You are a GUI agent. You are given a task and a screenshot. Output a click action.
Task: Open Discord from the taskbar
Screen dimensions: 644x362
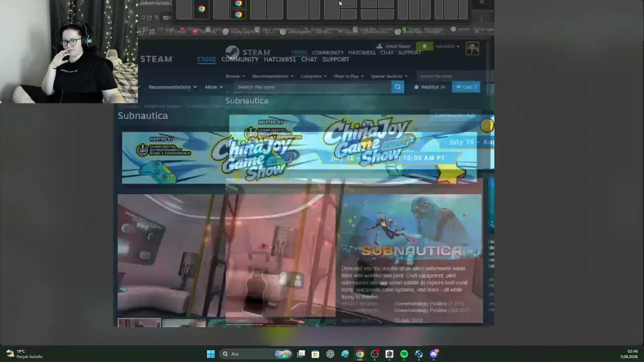pyautogui.click(x=434, y=354)
